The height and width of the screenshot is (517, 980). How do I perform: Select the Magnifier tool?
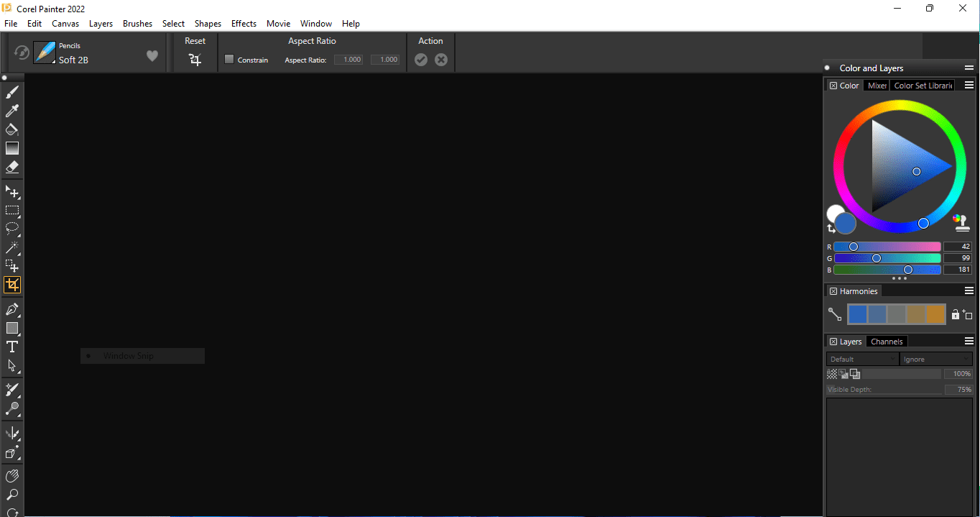tap(12, 495)
